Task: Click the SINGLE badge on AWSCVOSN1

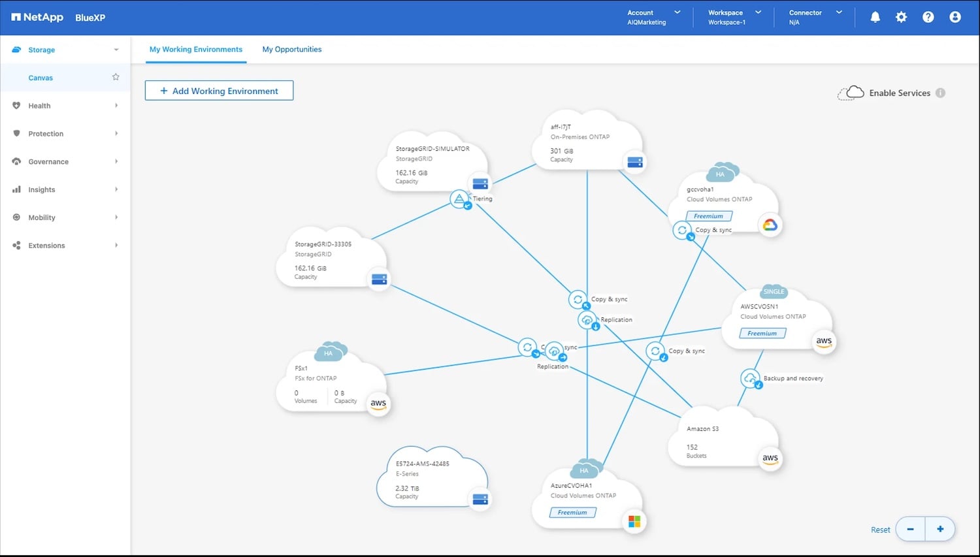Action: pyautogui.click(x=774, y=292)
